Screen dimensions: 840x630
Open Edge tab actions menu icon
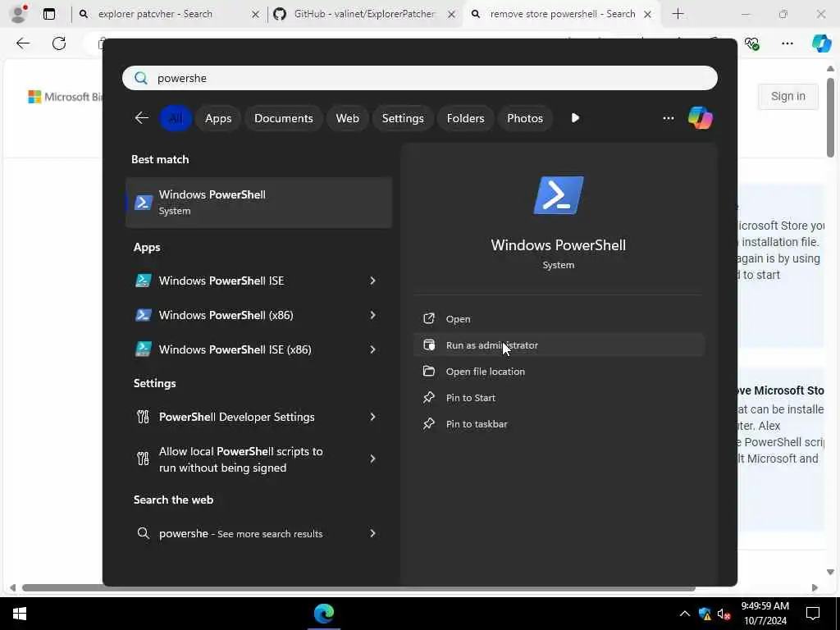click(48, 14)
